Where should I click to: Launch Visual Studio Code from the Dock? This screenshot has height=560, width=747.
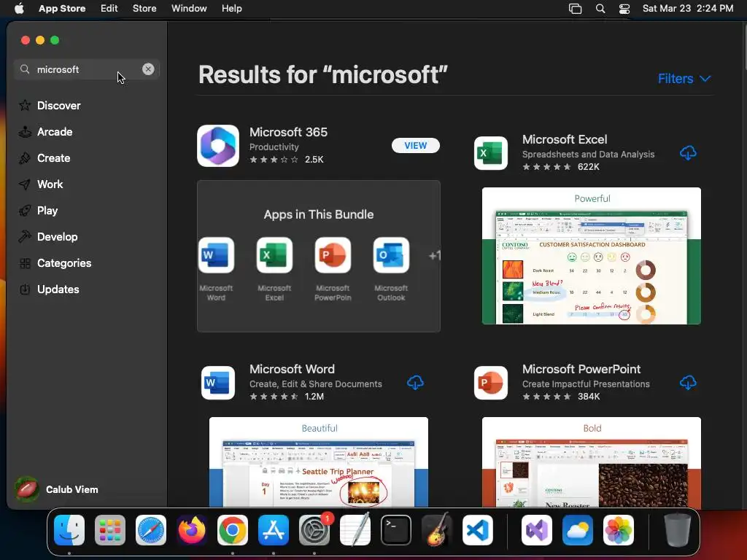click(478, 530)
